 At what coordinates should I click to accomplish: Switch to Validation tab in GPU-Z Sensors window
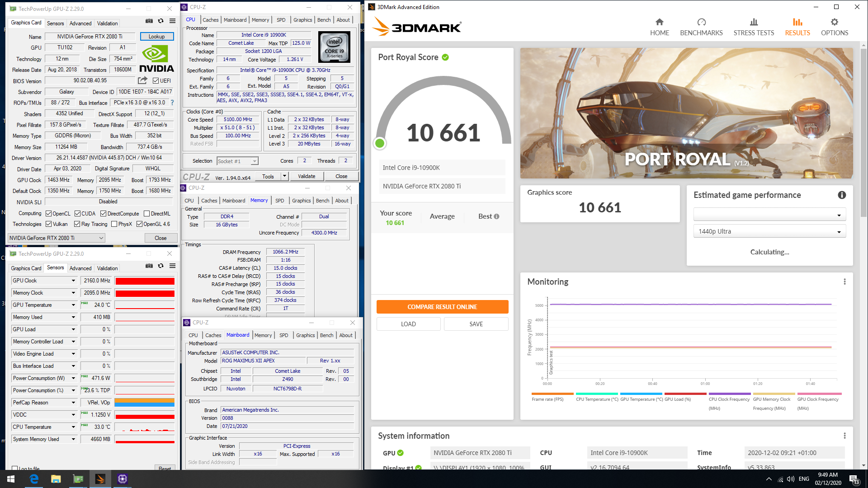[107, 268]
